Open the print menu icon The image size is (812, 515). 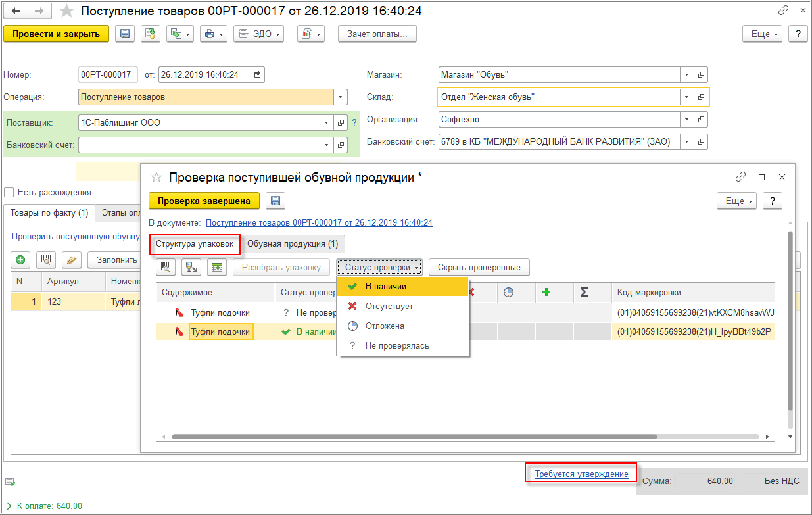click(x=213, y=34)
